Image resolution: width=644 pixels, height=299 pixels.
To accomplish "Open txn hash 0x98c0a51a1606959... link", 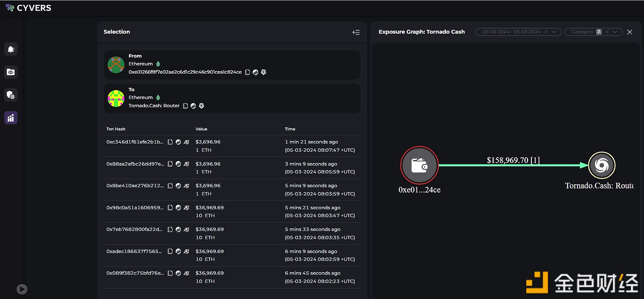I will pos(135,207).
